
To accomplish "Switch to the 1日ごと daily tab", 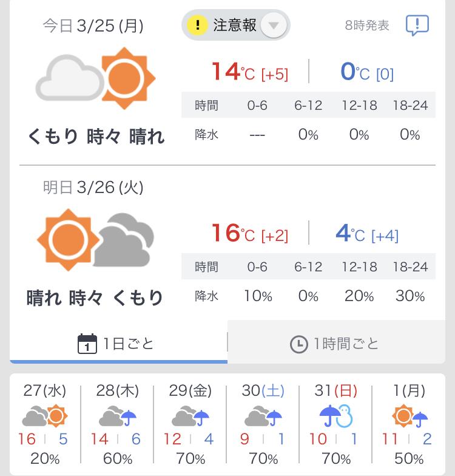I will pyautogui.click(x=119, y=344).
